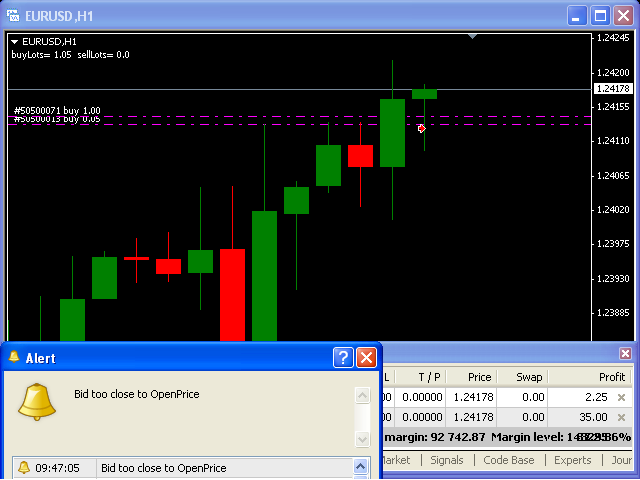Close the order with 35.00 profit
This screenshot has height=480, width=640.
point(622,418)
